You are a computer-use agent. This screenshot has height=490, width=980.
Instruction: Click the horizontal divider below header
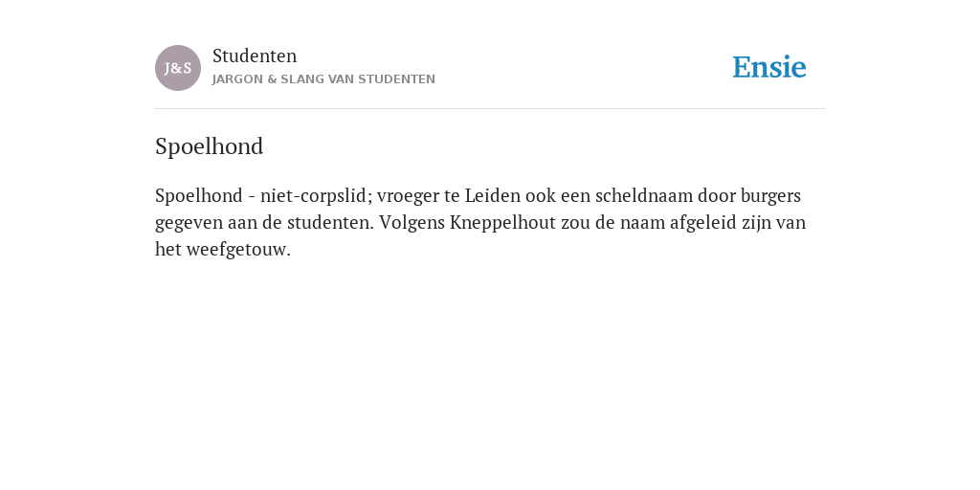pyautogui.click(x=490, y=109)
